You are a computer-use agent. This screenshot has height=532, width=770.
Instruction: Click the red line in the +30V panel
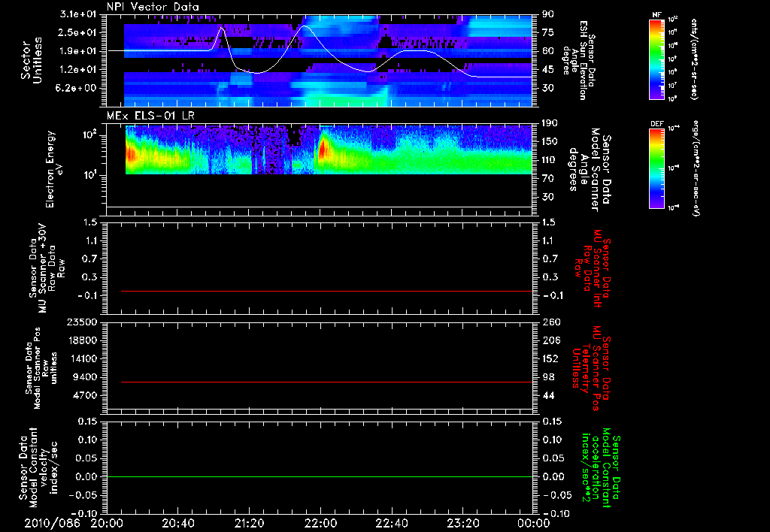(x=326, y=291)
